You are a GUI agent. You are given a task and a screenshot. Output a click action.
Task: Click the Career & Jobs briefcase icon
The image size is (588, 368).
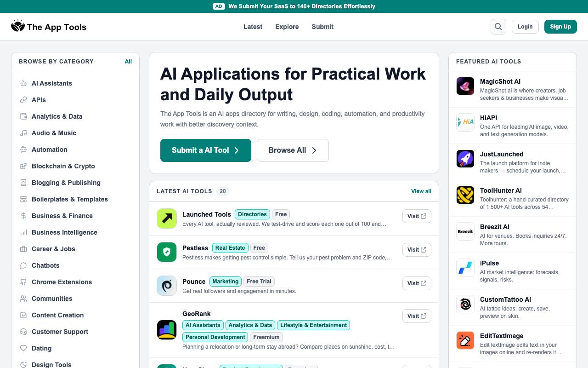(x=23, y=249)
